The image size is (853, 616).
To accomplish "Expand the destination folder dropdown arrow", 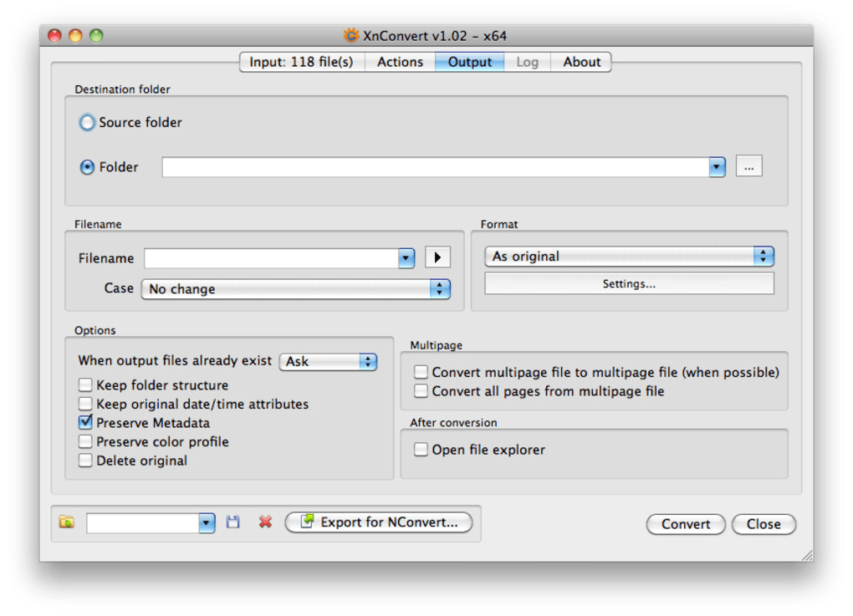I will click(x=717, y=167).
